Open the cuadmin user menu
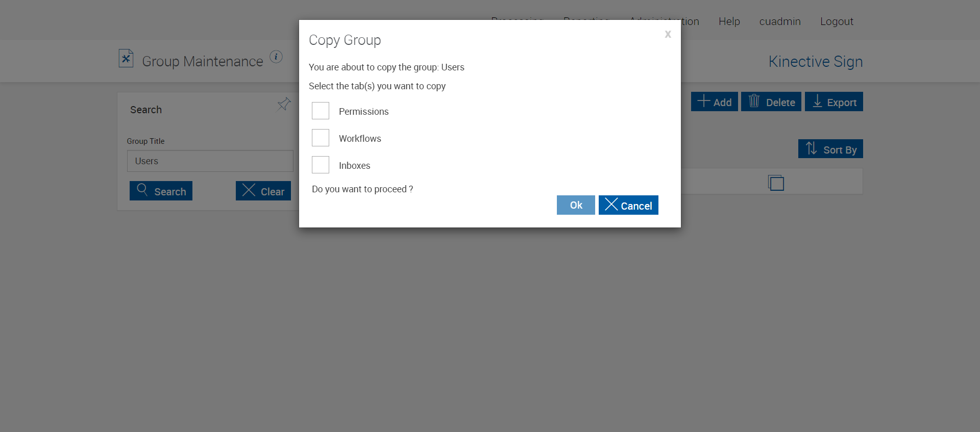 coord(780,21)
